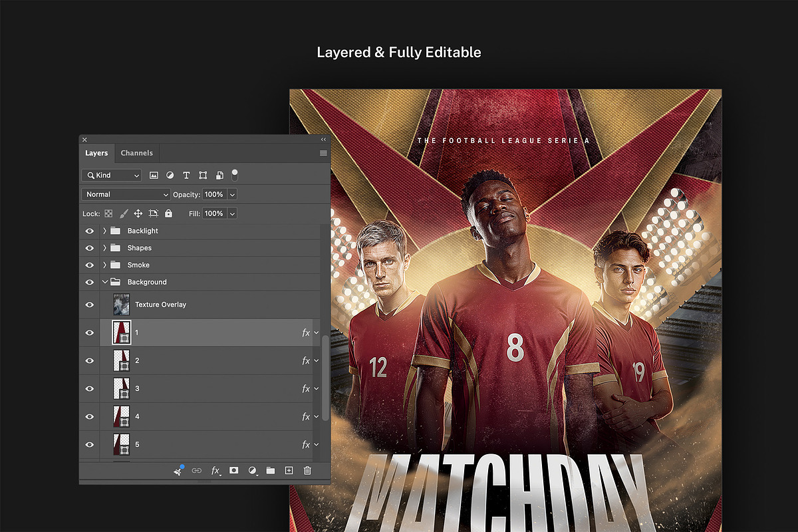Click the link layers icon
798x532 pixels.
pos(197,470)
